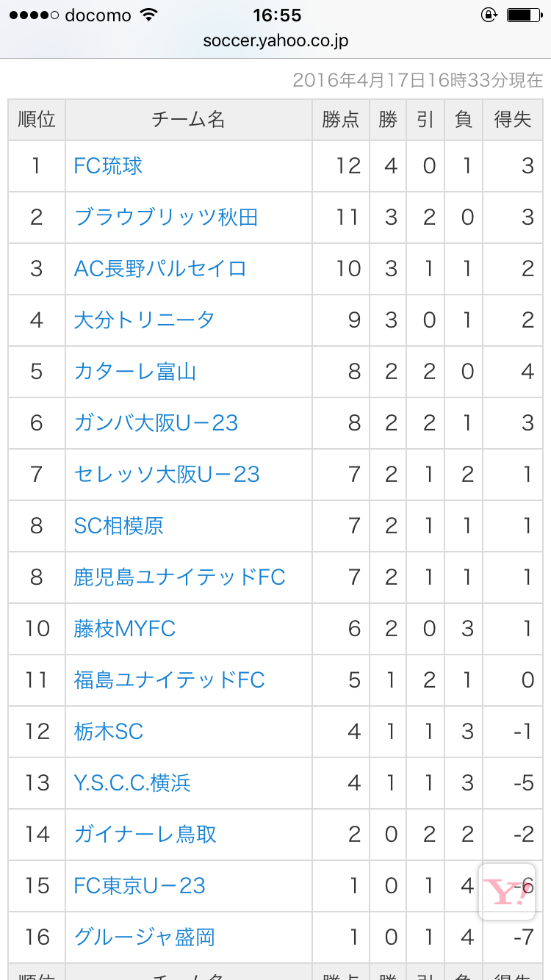Tap the floating Yahoo! logo icon
551x980 pixels.
tap(507, 892)
